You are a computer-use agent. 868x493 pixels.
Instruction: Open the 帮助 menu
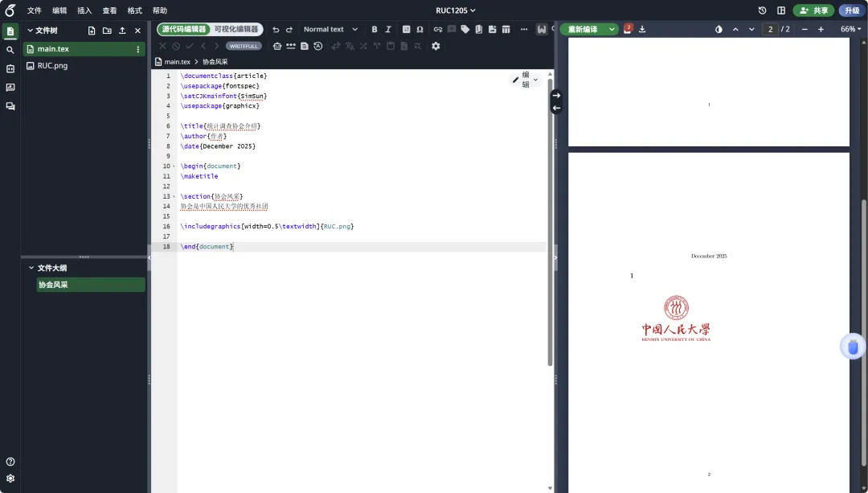coord(159,10)
